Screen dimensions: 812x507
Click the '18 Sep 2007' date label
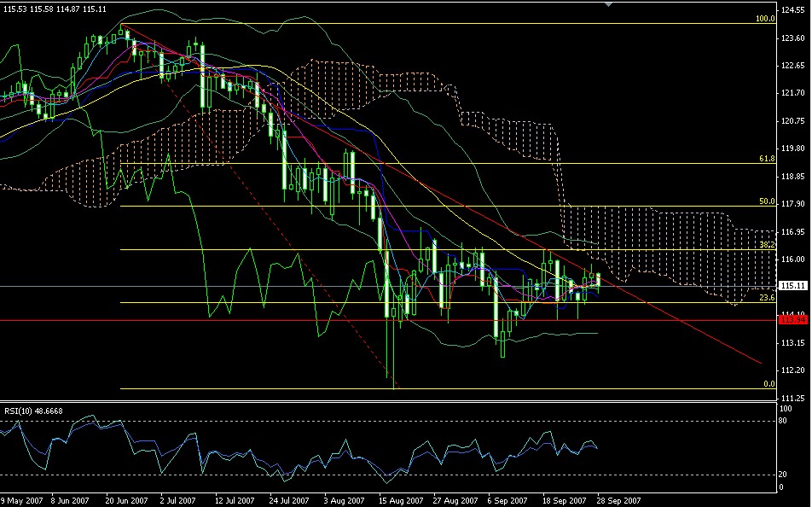click(564, 501)
